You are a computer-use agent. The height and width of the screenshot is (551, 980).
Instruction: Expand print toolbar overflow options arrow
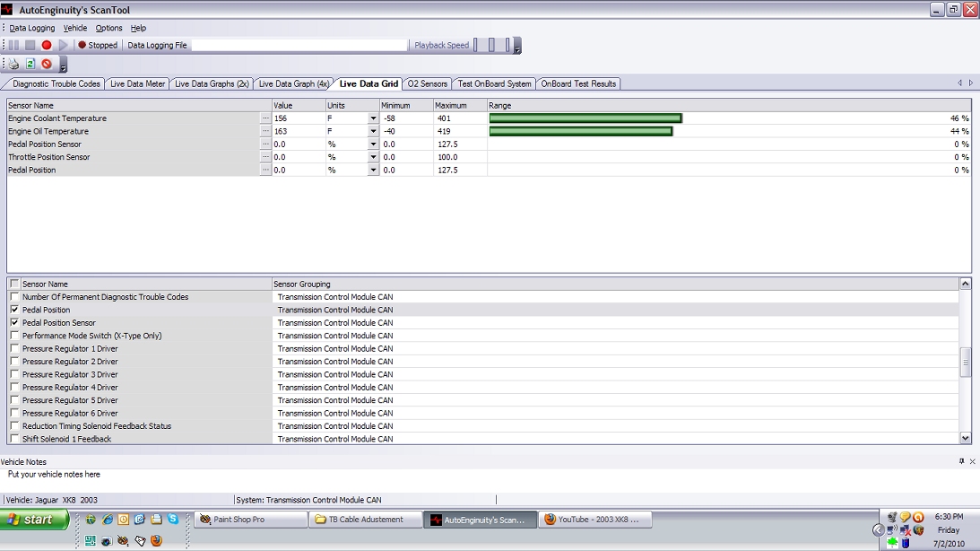(x=63, y=65)
